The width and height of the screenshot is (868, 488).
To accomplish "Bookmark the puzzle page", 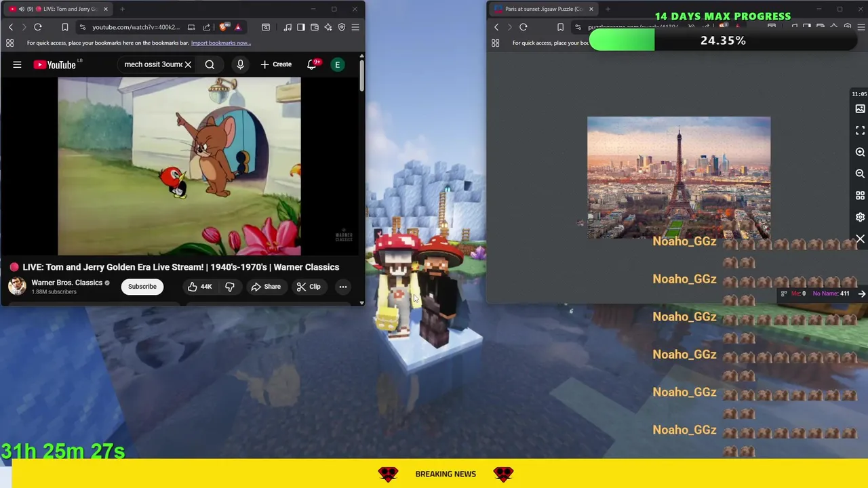I will coord(560,27).
